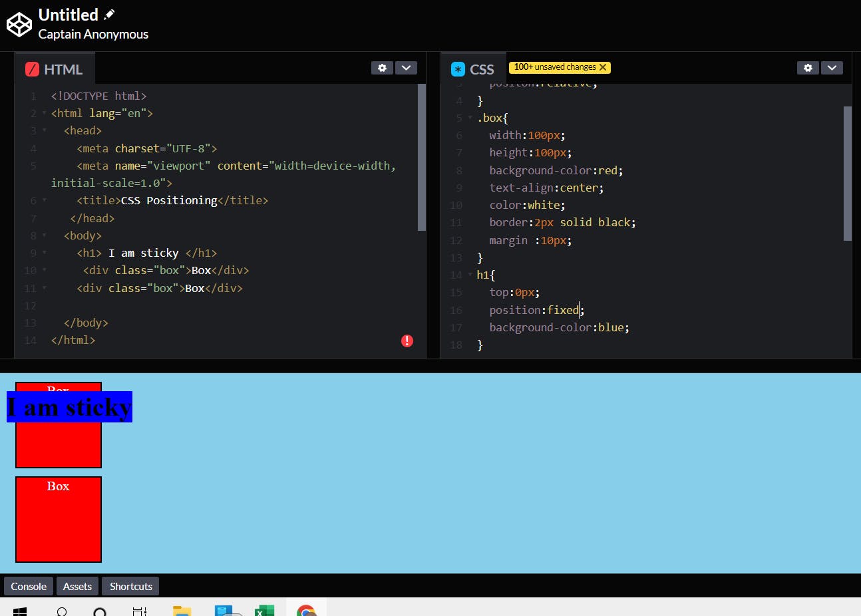Collapse h1 fold arrow on line 9
Image resolution: width=861 pixels, height=616 pixels.
45,253
